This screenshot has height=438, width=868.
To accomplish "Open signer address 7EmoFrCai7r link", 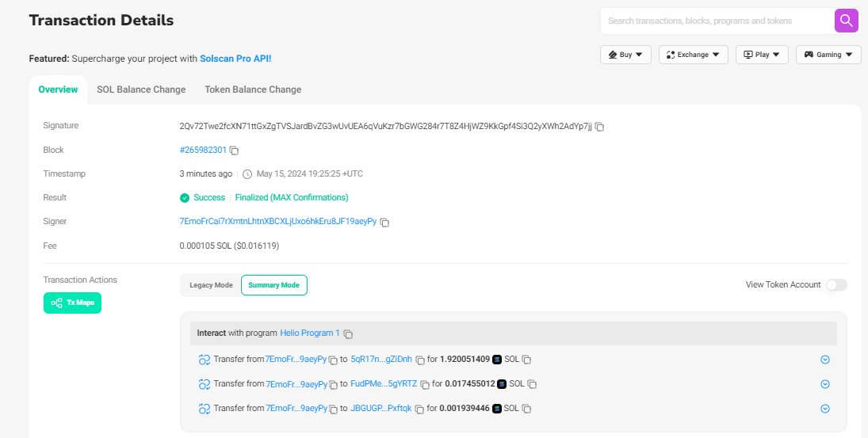I will tap(278, 221).
